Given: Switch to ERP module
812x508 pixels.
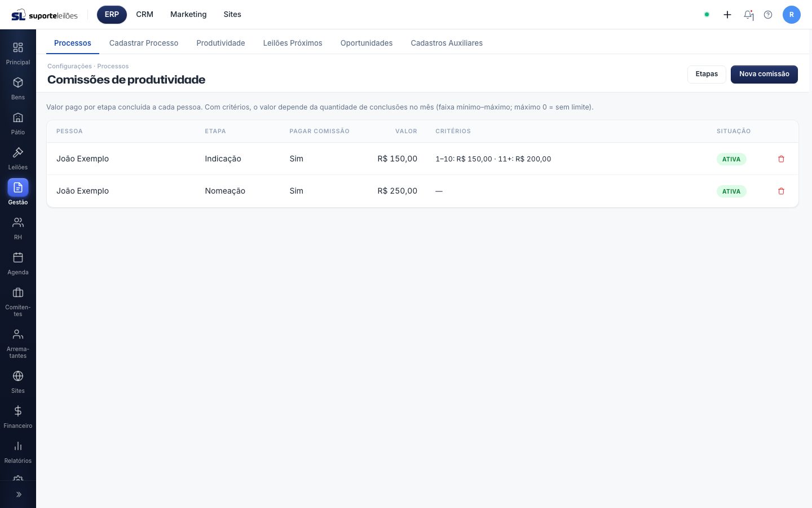Looking at the screenshot, I should (x=112, y=15).
